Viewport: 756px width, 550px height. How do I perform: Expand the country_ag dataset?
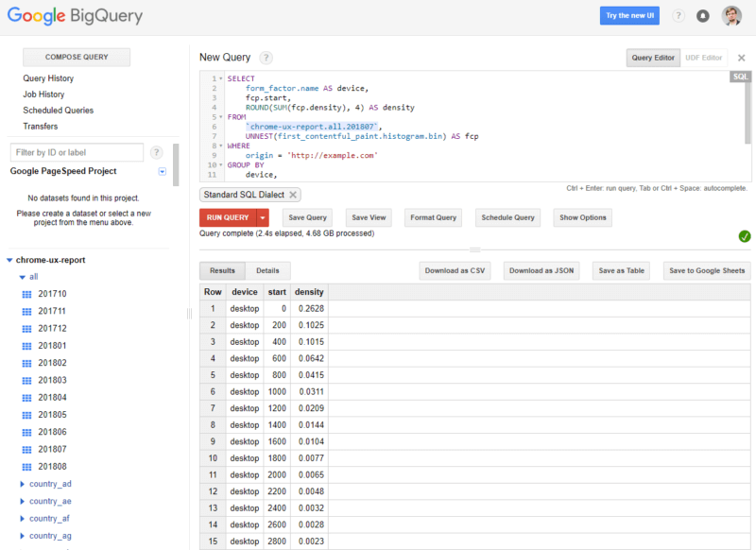(22, 536)
